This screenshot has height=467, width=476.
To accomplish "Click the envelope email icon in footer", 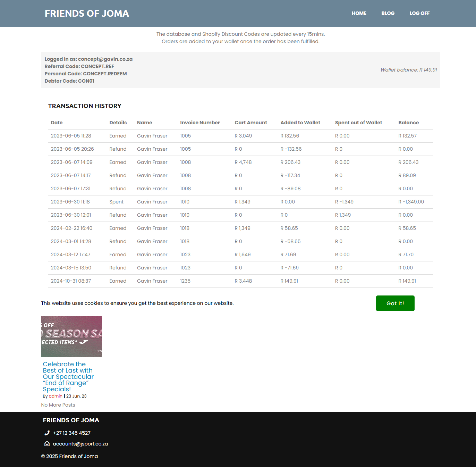I will point(47,444).
